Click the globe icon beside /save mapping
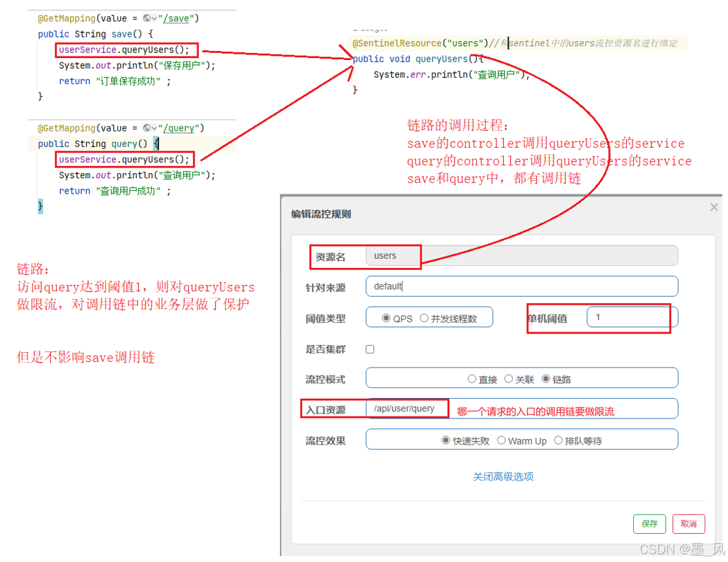The width and height of the screenshot is (728, 562). 146,18
